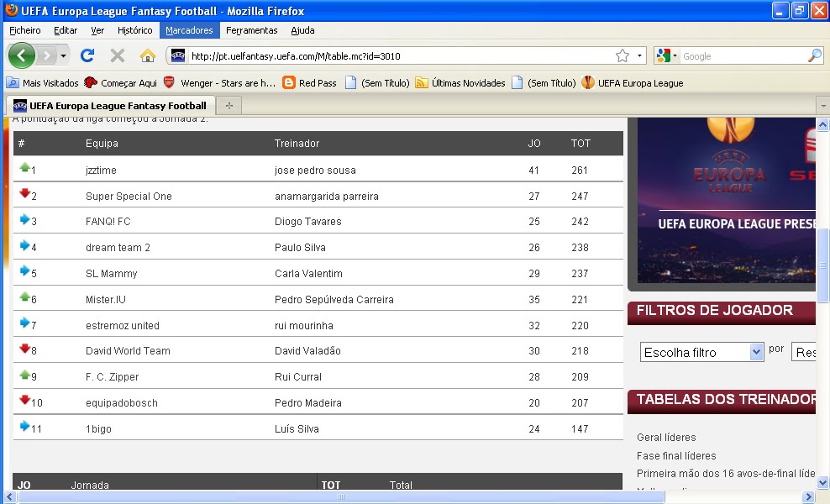Reload the current page
830x504 pixels.
(87, 55)
